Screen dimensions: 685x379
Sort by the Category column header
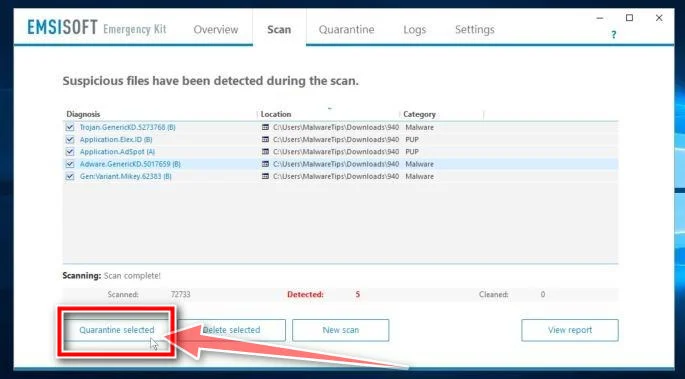419,114
